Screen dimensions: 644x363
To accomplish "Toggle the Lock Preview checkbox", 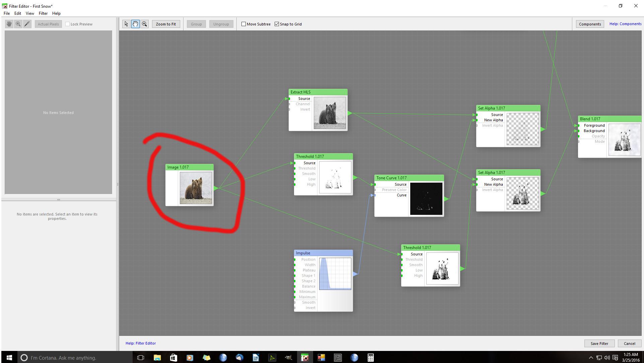I will (68, 24).
